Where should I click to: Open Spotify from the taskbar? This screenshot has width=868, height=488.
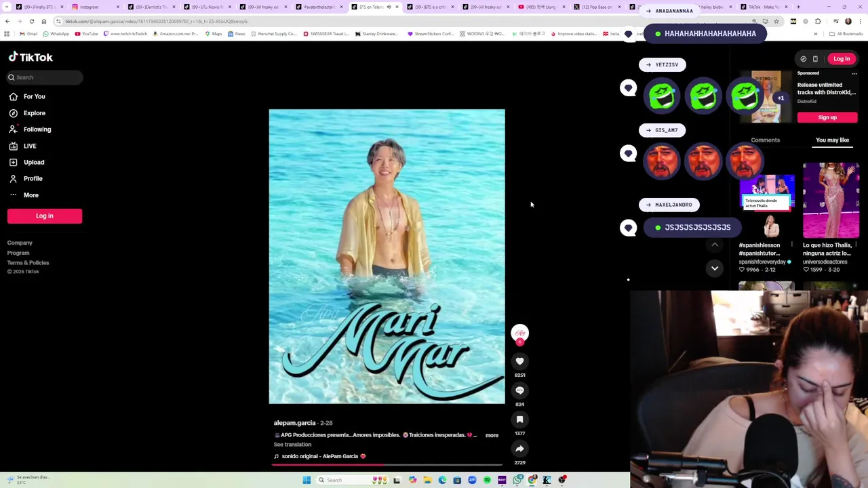point(487,481)
